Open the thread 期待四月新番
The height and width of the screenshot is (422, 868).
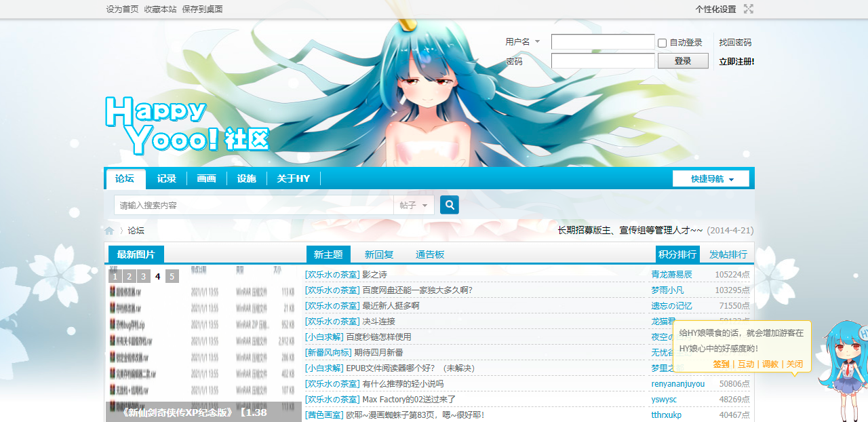tap(378, 353)
